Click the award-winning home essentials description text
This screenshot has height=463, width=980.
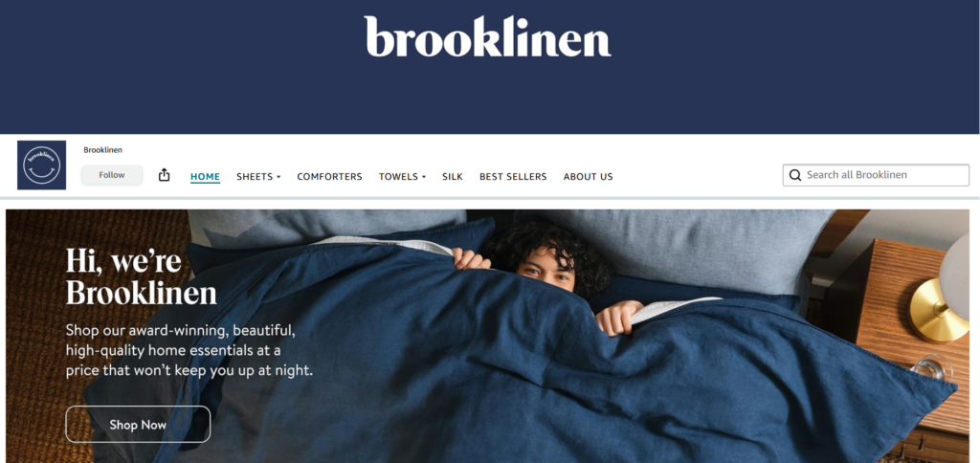189,350
